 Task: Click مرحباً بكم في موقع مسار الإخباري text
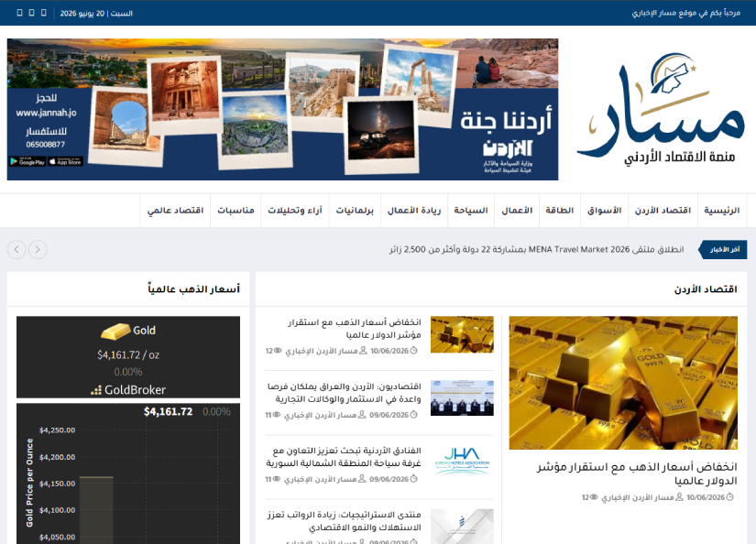[686, 13]
